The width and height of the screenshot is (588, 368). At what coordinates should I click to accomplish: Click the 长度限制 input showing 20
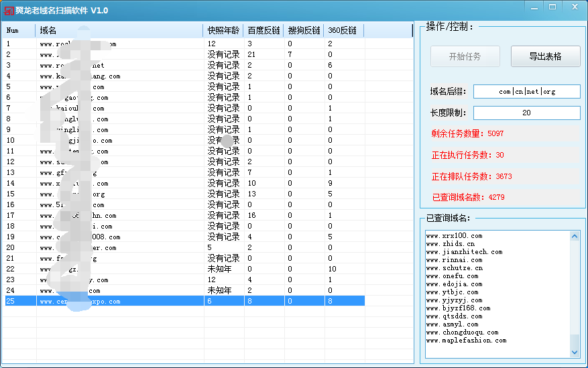(526, 113)
